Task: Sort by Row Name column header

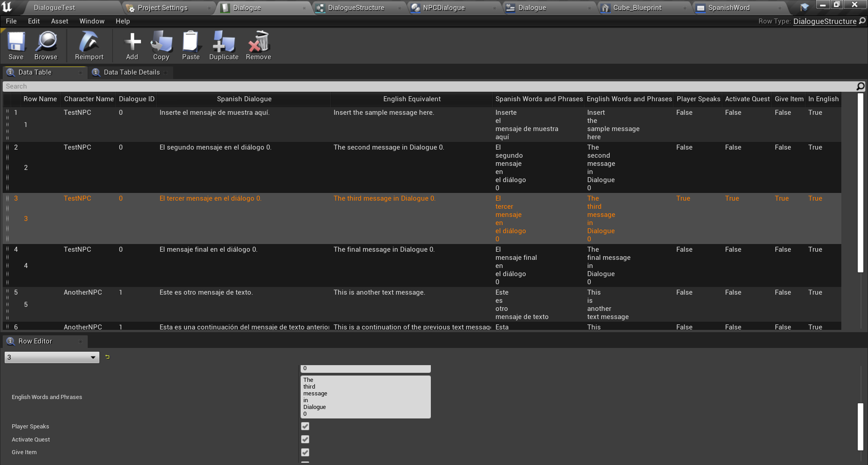Action: (40, 99)
